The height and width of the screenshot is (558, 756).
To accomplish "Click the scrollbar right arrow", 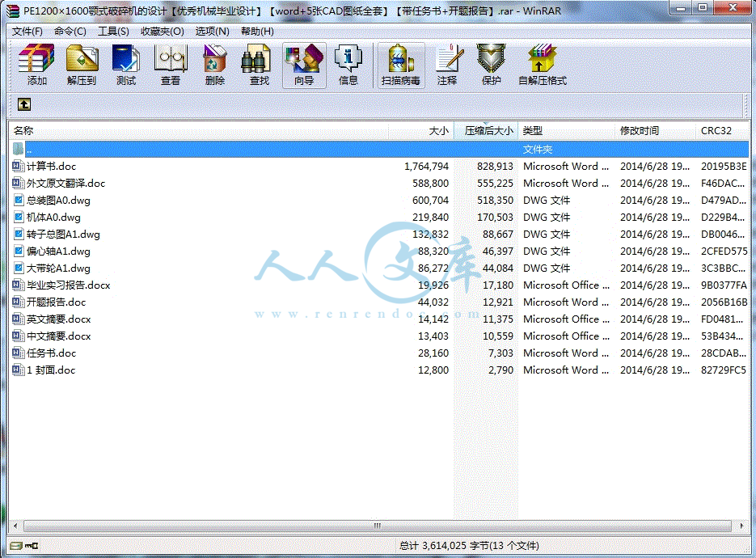I will coord(741,526).
